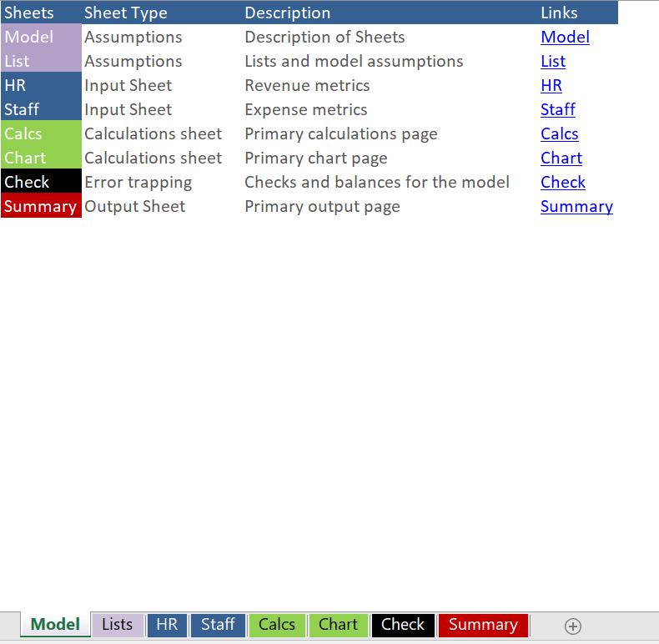Select the active Model sheet tab
Screen dimensions: 659x644
(55, 625)
